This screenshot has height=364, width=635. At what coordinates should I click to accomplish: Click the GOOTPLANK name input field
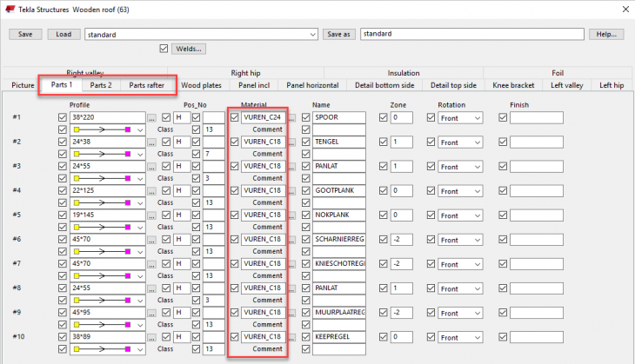(338, 190)
